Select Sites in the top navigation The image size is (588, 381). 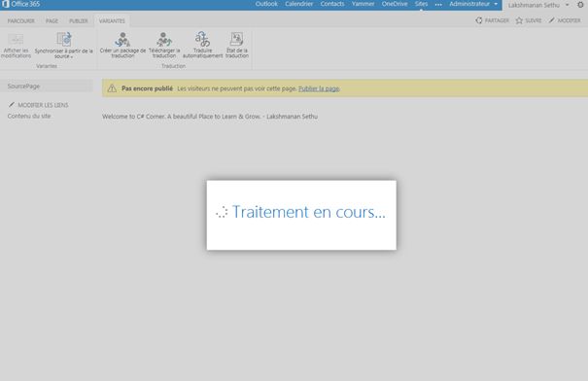421,4
